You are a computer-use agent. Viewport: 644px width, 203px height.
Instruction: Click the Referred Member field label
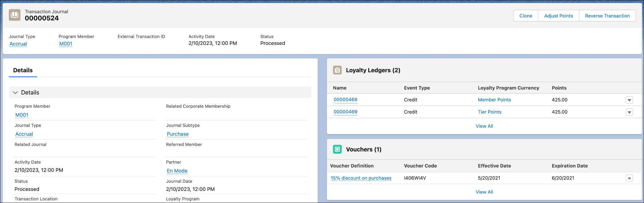pos(184,145)
